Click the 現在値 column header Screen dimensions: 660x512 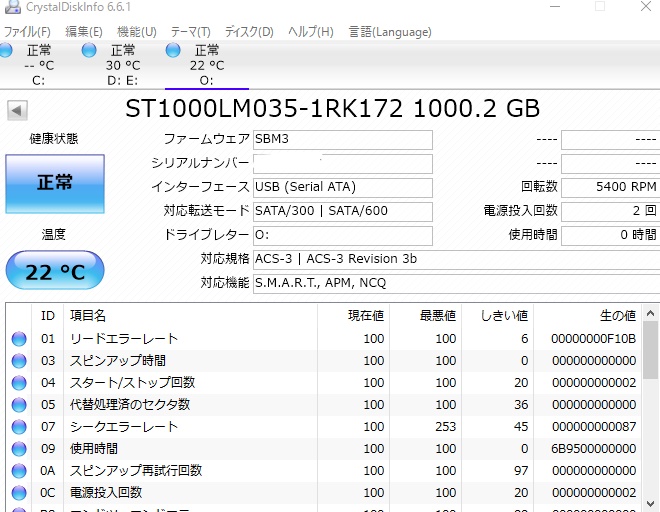354,315
